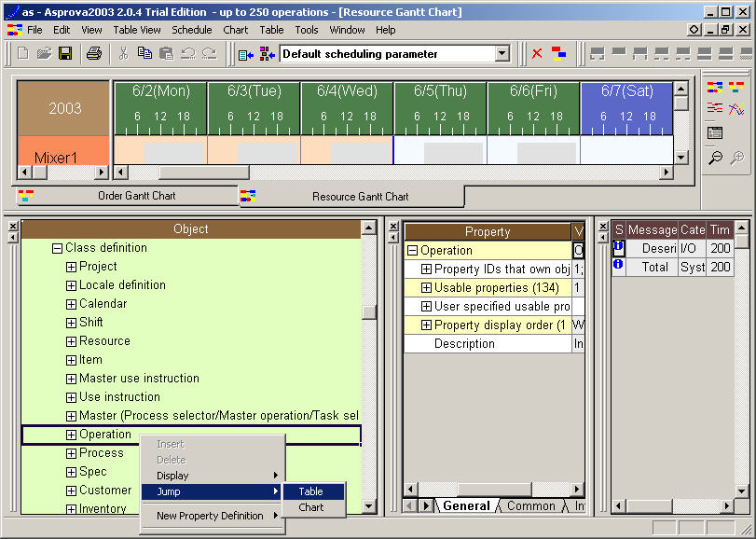Select the Customer tree entry
This screenshot has height=539, width=756.
click(x=105, y=491)
